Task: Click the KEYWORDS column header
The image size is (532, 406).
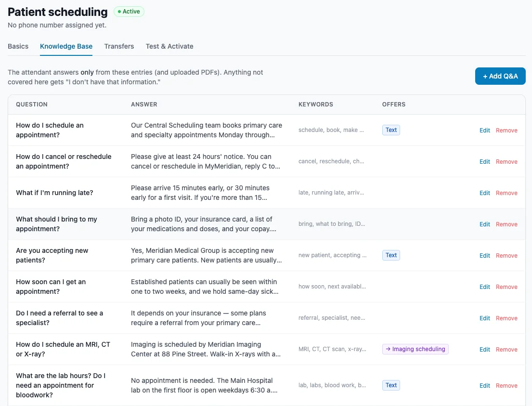Action: pyautogui.click(x=316, y=105)
